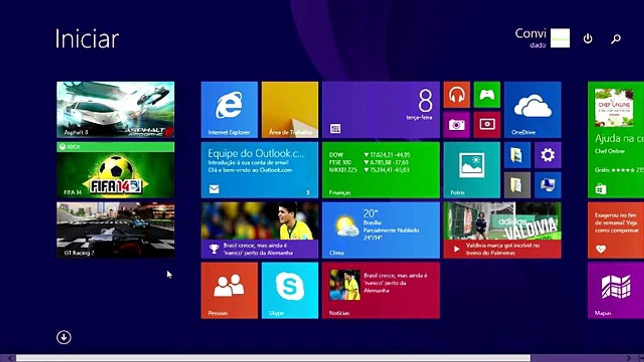644x362 pixels.
Task: Click the power button icon
Action: click(x=588, y=39)
